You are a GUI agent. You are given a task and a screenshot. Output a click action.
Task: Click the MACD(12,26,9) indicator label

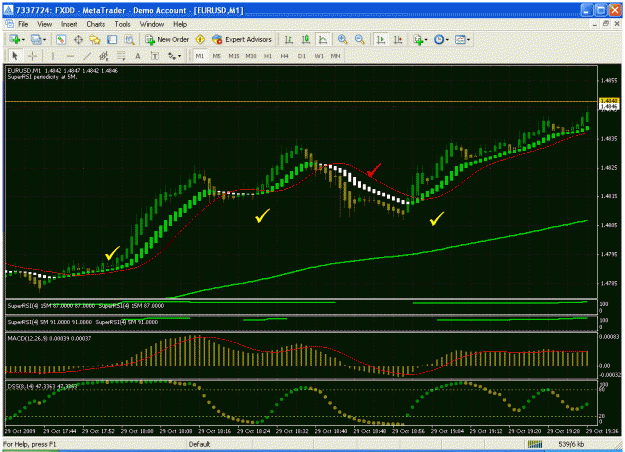click(49, 338)
